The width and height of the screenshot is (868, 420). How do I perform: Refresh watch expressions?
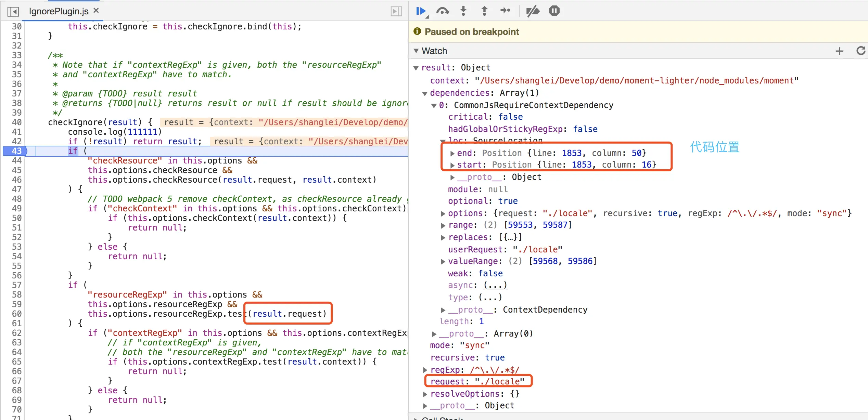pos(861,51)
